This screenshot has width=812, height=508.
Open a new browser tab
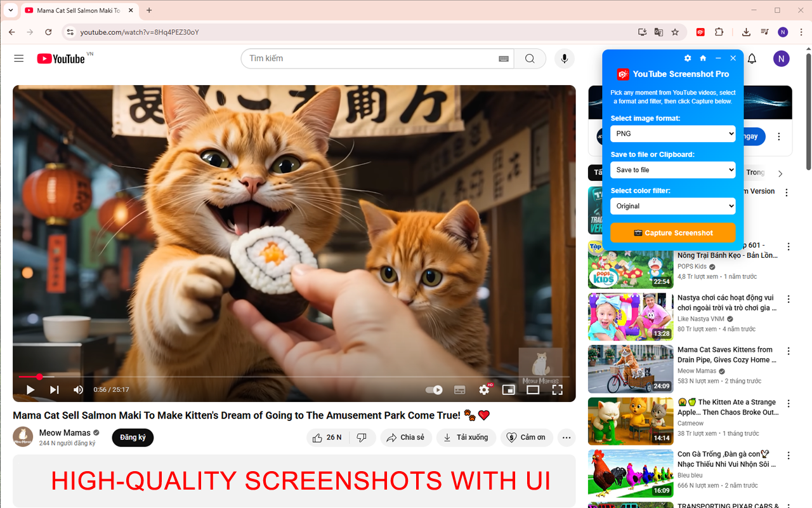pyautogui.click(x=149, y=10)
